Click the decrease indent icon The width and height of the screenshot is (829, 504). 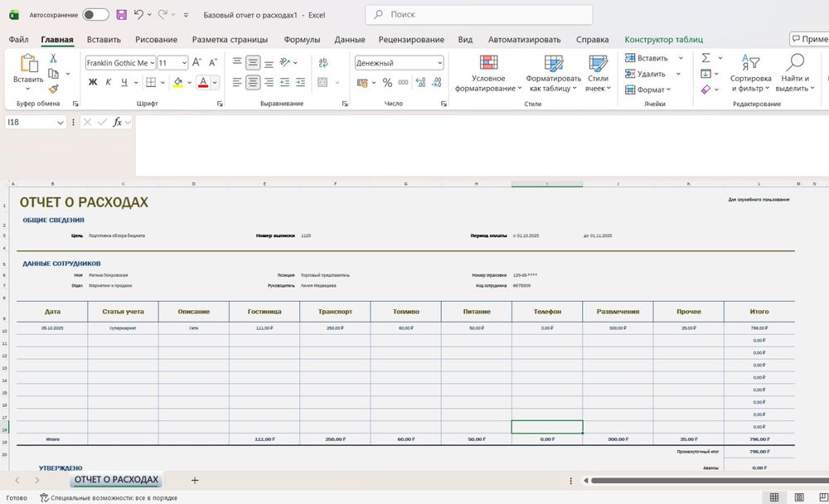point(285,82)
